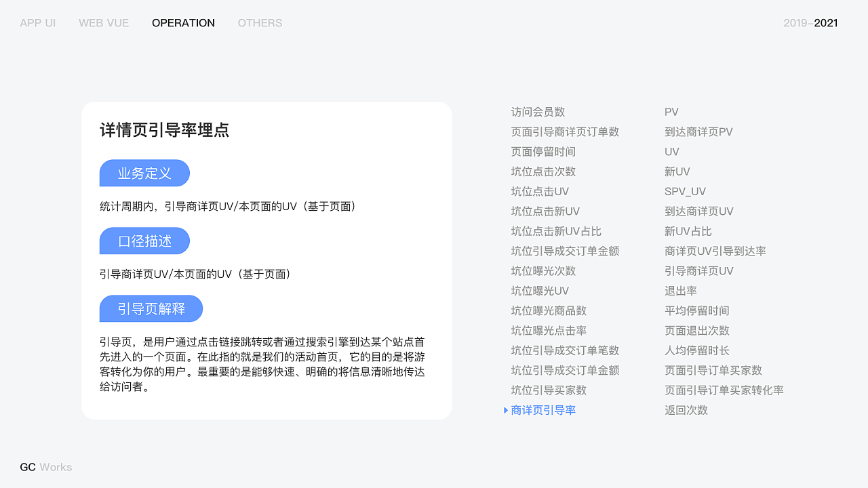Click the 详情页引导率埋点 heading

click(164, 130)
